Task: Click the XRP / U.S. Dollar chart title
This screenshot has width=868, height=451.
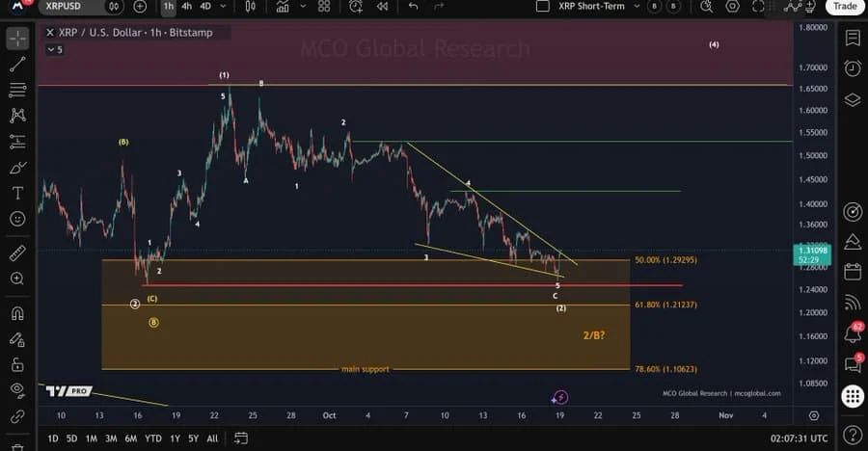Action: click(x=135, y=33)
